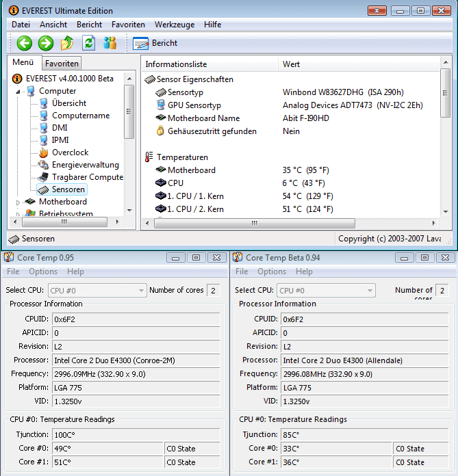Click the Core Temp 0.95 title bar icon

(9, 257)
